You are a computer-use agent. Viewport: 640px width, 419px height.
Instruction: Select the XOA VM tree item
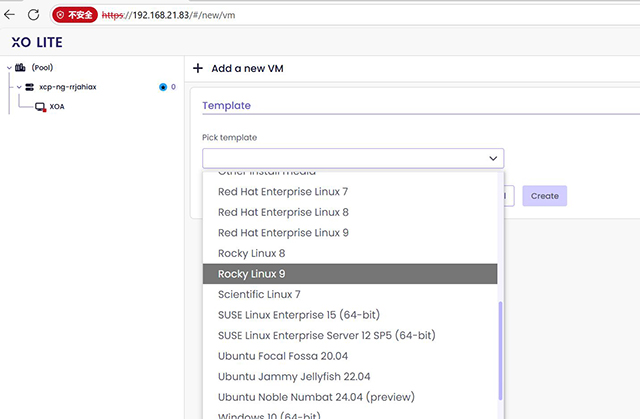click(x=57, y=106)
